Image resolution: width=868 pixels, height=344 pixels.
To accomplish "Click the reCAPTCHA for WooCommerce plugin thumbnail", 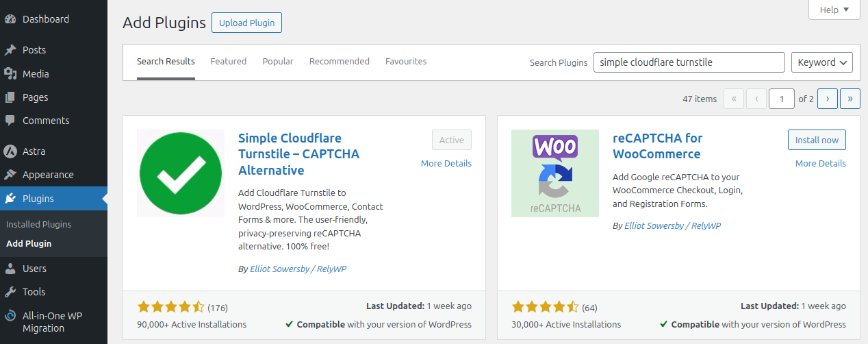I will 555,173.
